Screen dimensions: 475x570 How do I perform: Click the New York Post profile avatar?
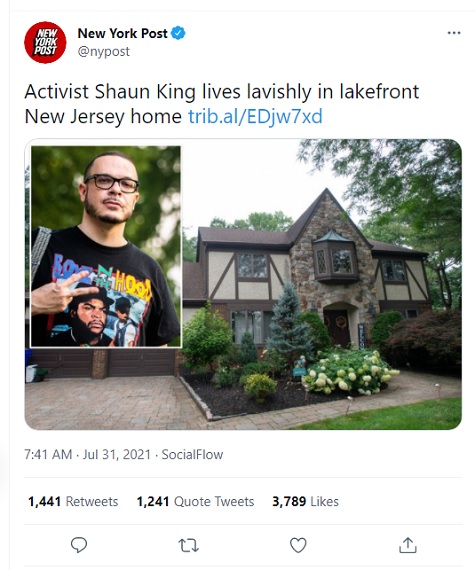click(x=45, y=42)
